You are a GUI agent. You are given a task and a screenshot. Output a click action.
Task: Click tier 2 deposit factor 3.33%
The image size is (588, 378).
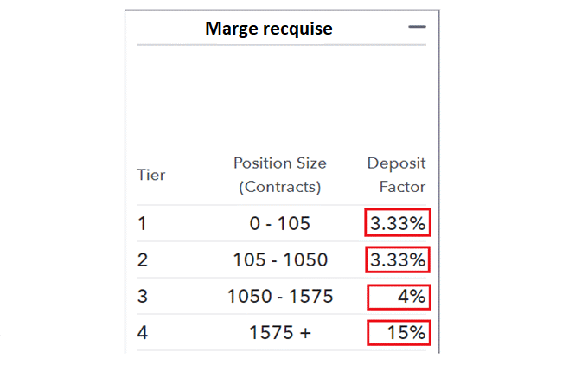point(398,259)
